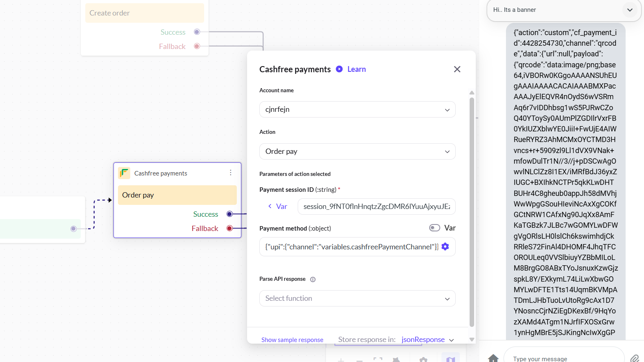Screen dimensions: 644x362
Task: Close the Cashfree payments panel
Action: click(x=457, y=69)
